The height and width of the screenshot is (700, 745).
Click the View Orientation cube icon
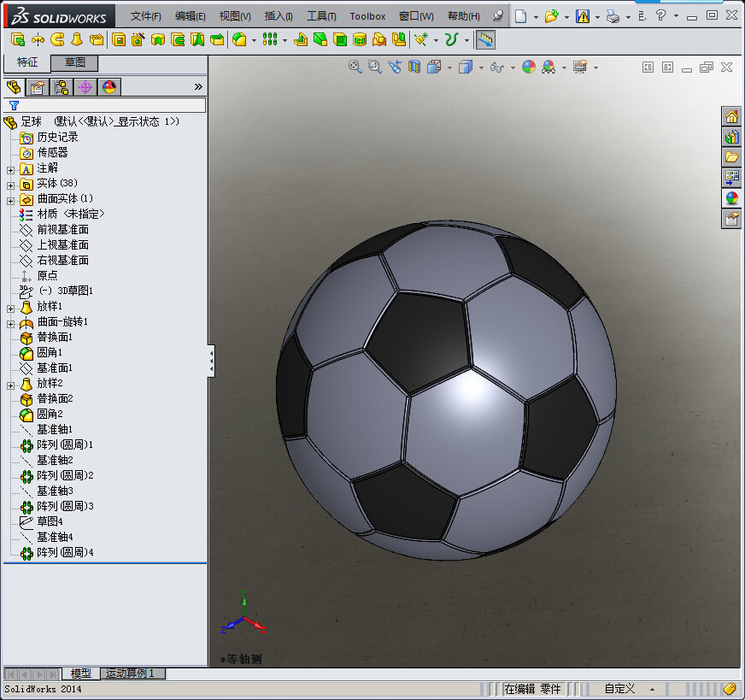(x=434, y=67)
